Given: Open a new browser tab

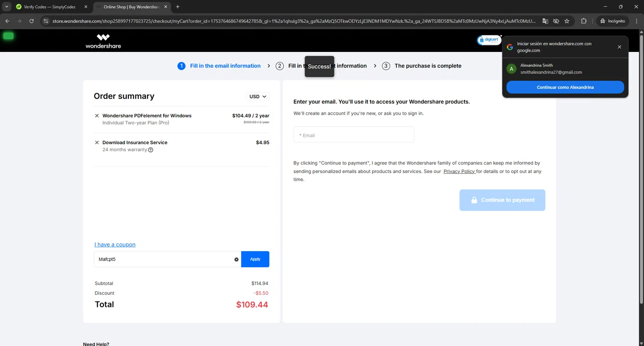Looking at the screenshot, I should pyautogui.click(x=178, y=7).
